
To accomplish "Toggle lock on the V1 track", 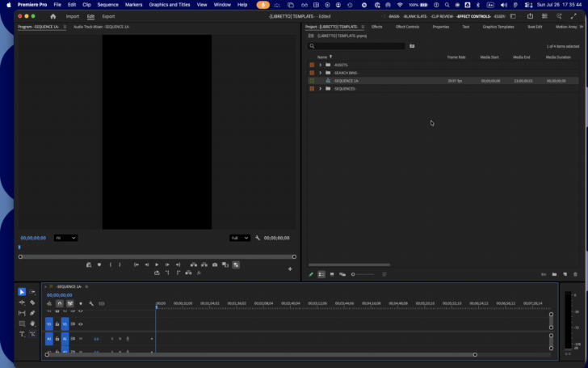I will pos(57,324).
